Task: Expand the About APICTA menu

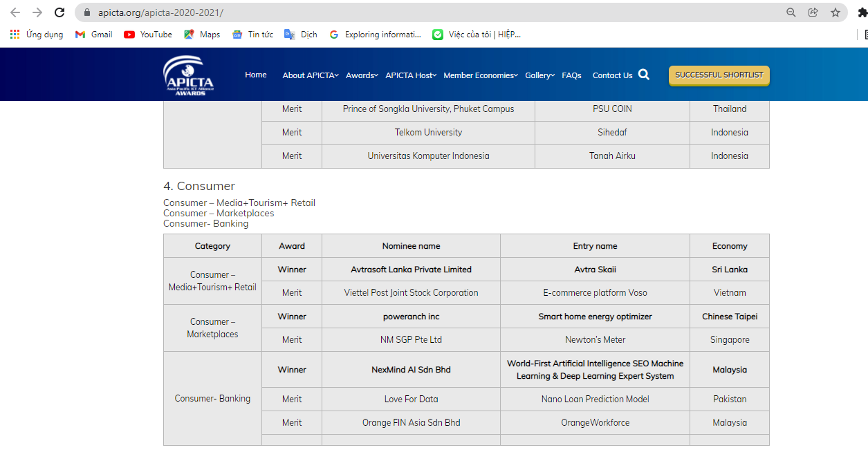Action: (x=311, y=75)
